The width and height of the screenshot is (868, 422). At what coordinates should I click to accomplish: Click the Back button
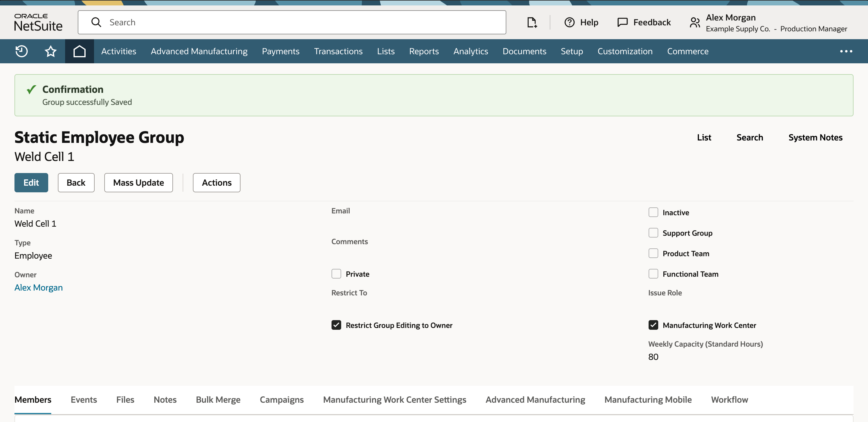pos(76,183)
